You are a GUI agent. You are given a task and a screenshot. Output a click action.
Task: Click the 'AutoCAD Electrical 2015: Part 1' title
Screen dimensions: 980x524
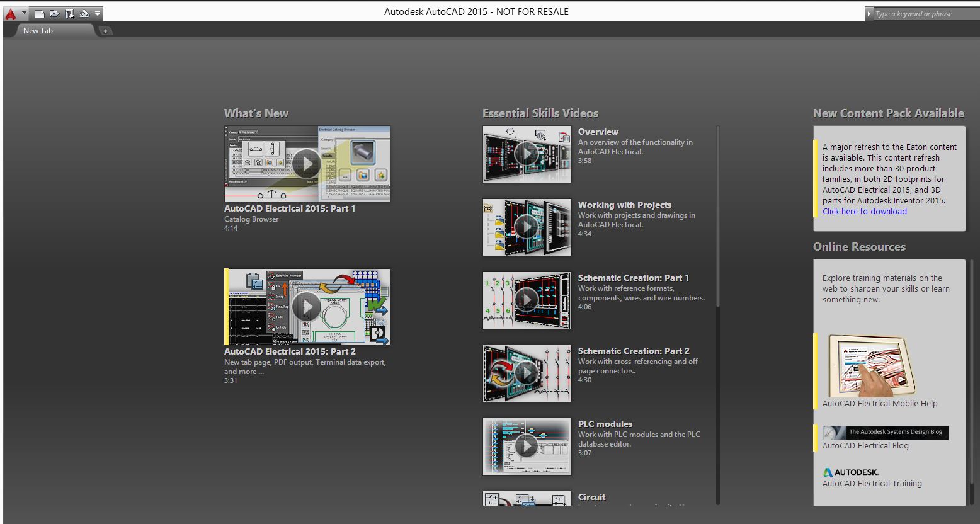290,208
